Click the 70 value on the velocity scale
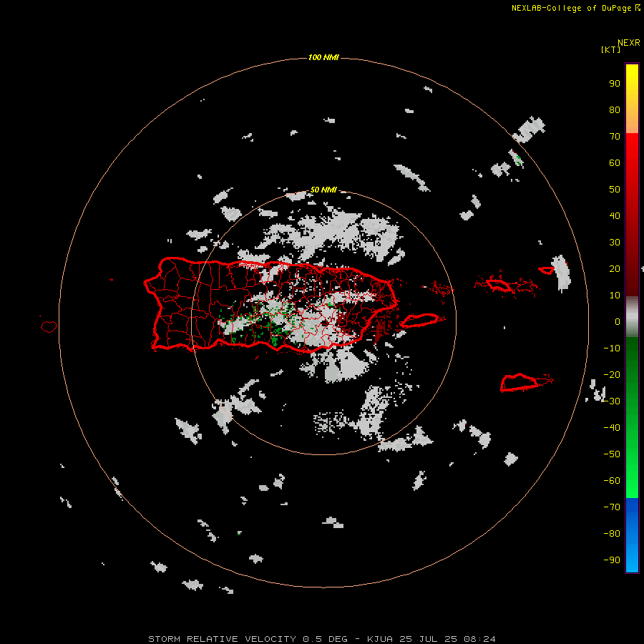644x644 pixels. 615,137
